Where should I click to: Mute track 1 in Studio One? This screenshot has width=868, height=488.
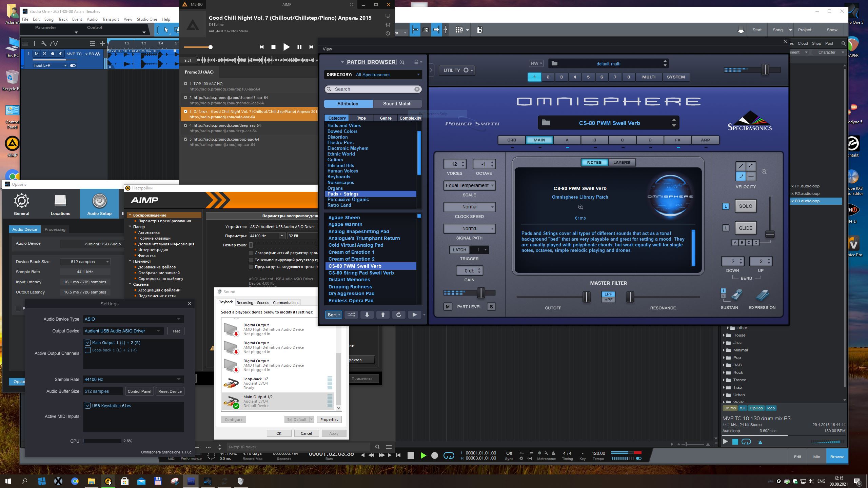37,54
